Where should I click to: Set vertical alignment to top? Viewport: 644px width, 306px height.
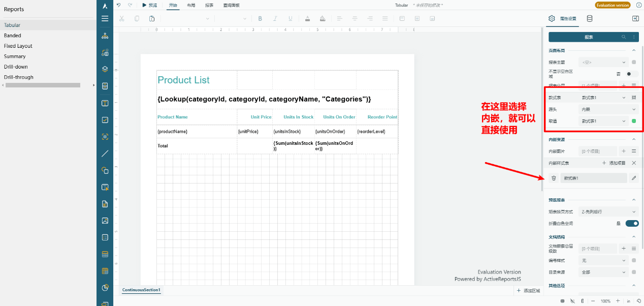tap(402, 19)
